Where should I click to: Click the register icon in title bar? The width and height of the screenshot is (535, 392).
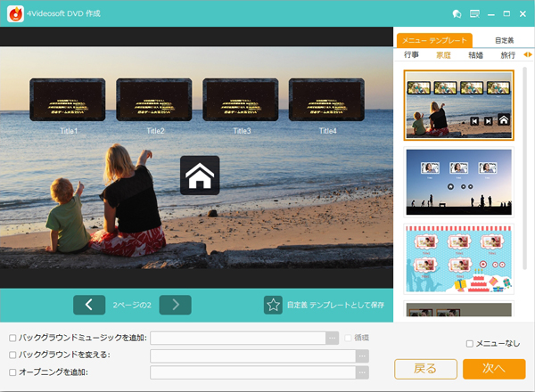click(x=473, y=13)
